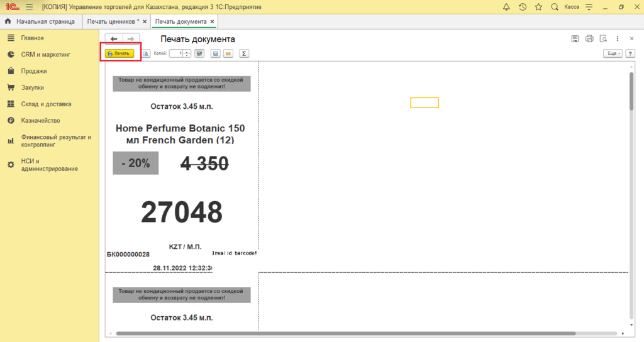
Task: Open the Главное section
Action: coord(33,38)
